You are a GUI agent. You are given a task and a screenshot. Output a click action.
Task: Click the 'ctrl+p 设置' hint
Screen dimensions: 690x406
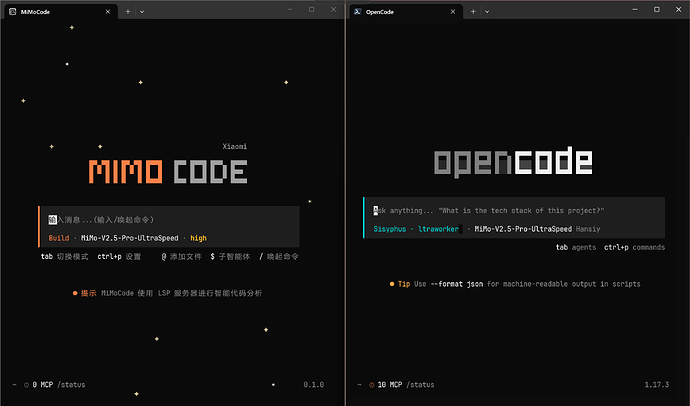(119, 256)
